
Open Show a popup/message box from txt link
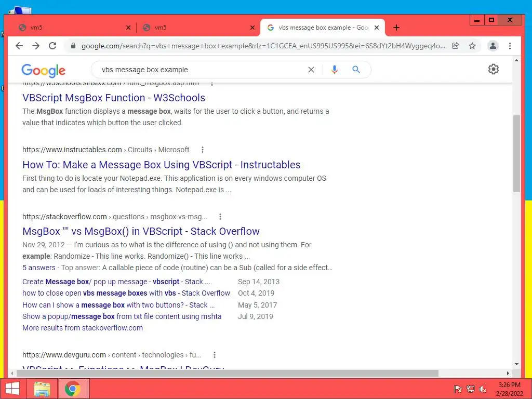point(122,316)
